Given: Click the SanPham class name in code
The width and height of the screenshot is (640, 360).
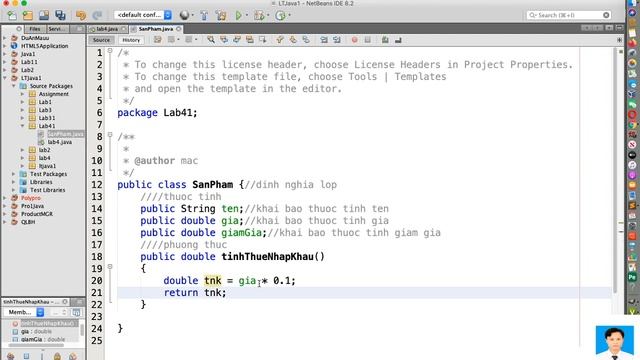Looking at the screenshot, I should pyautogui.click(x=213, y=184).
